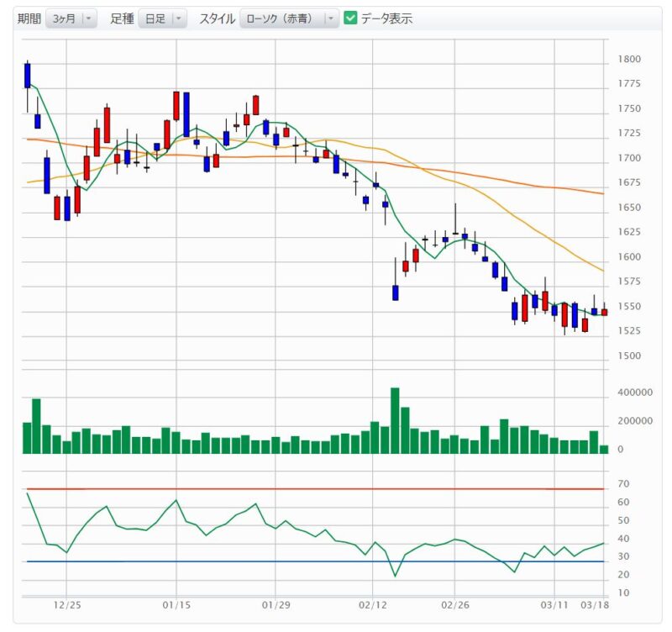This screenshot has height=632, width=672.
Task: Click the 1750 price axis label
Action: [x=629, y=108]
